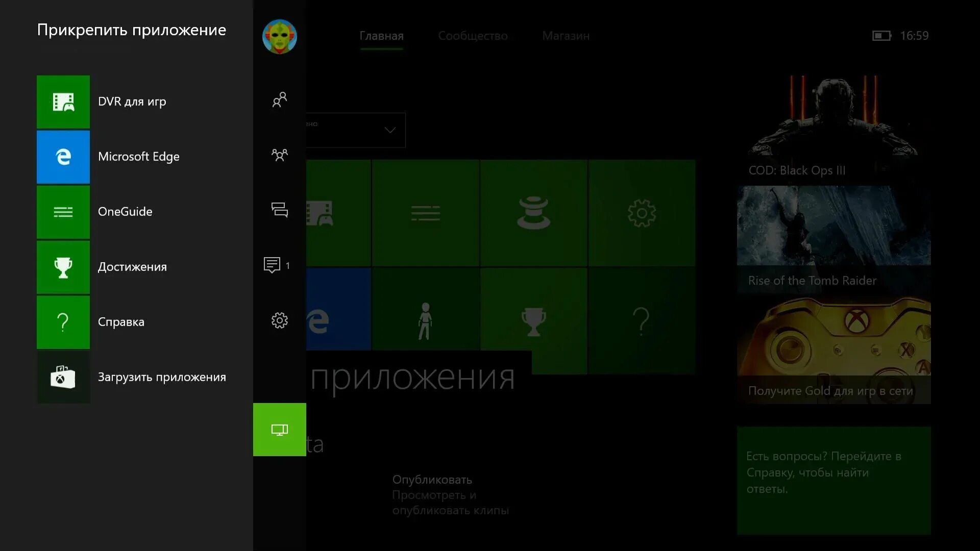Open the Friends icon in sidebar
Image resolution: width=980 pixels, height=551 pixels.
[x=279, y=99]
